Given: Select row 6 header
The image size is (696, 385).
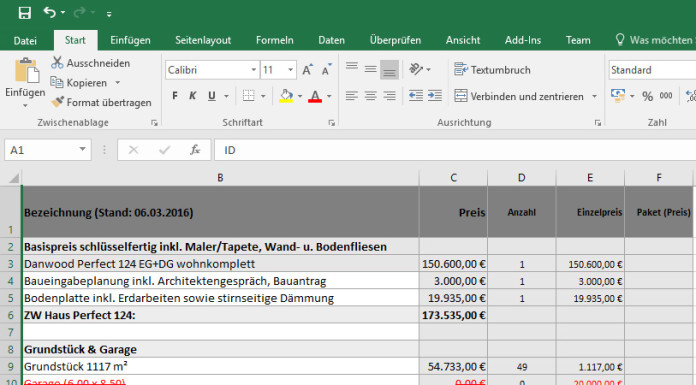Looking at the screenshot, I should [11, 315].
